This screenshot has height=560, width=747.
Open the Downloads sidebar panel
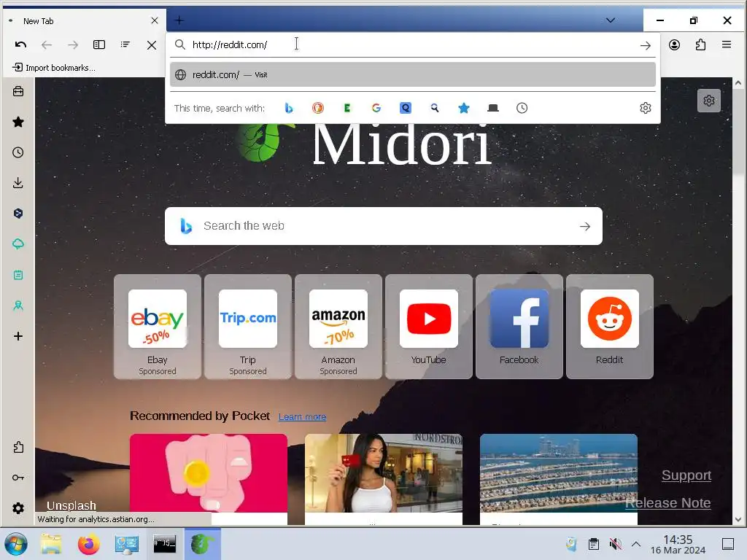tap(18, 183)
